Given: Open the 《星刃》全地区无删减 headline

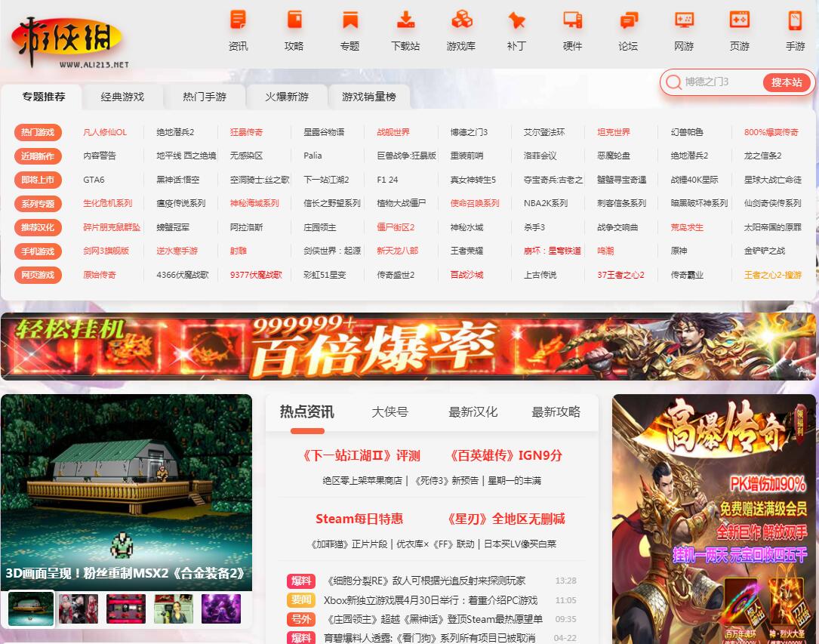Looking at the screenshot, I should 505,519.
